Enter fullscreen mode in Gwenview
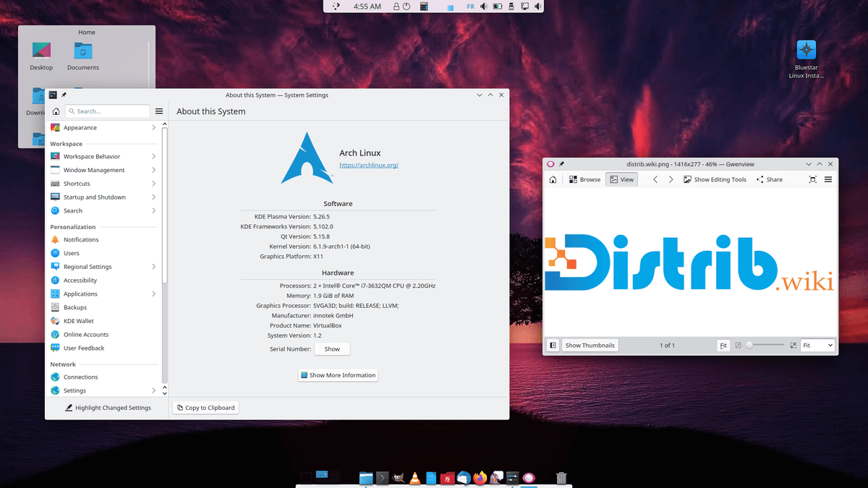This screenshot has width=868, height=488. [812, 179]
